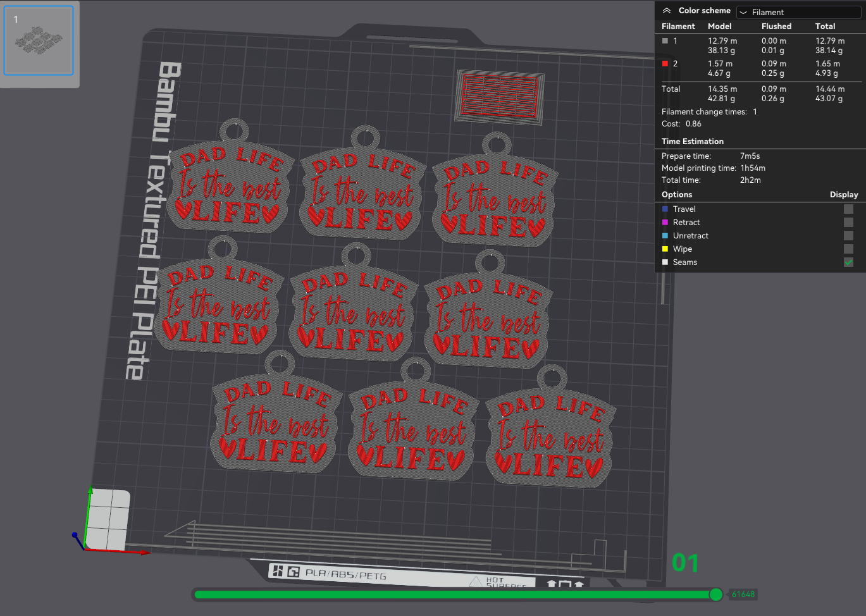Image resolution: width=866 pixels, height=616 pixels.
Task: Click the Total time 2h2m value
Action: (x=750, y=180)
